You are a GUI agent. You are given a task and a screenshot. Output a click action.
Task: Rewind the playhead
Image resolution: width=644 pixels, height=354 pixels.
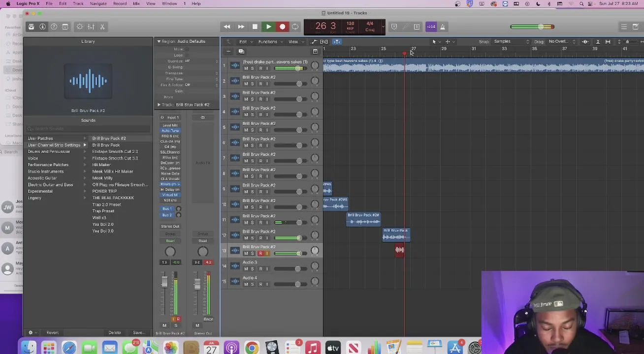[227, 27]
